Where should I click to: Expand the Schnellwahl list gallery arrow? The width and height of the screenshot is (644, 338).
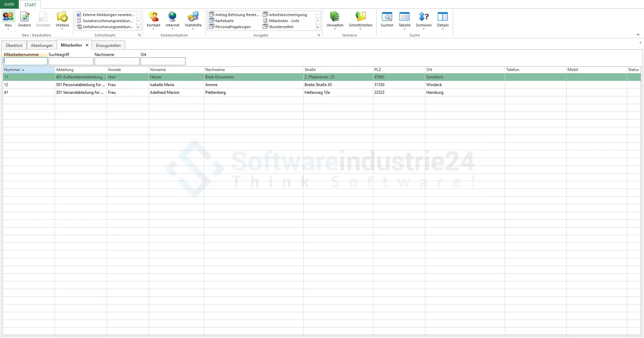[x=139, y=27]
